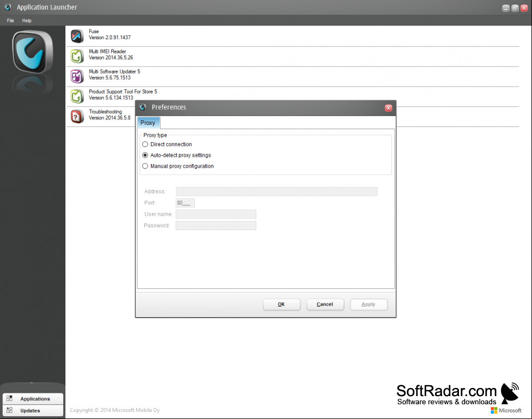Click the Preferences dialog title icon
The height and width of the screenshot is (419, 532).
[x=143, y=107]
